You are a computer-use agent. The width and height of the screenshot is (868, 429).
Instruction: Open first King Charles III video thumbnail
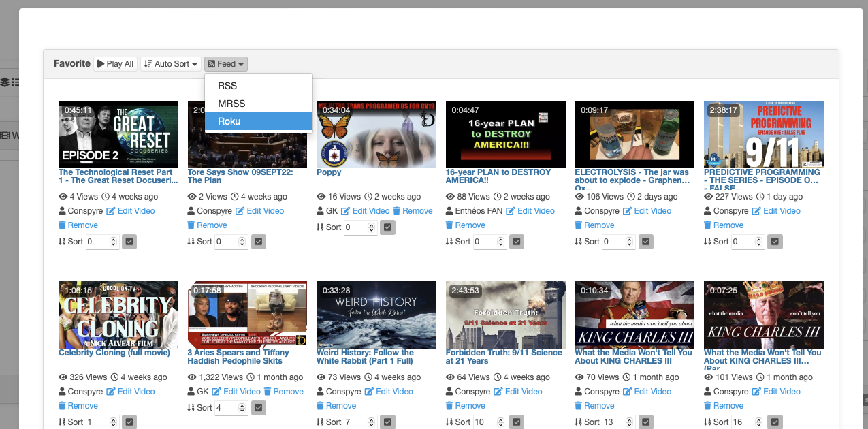(634, 315)
